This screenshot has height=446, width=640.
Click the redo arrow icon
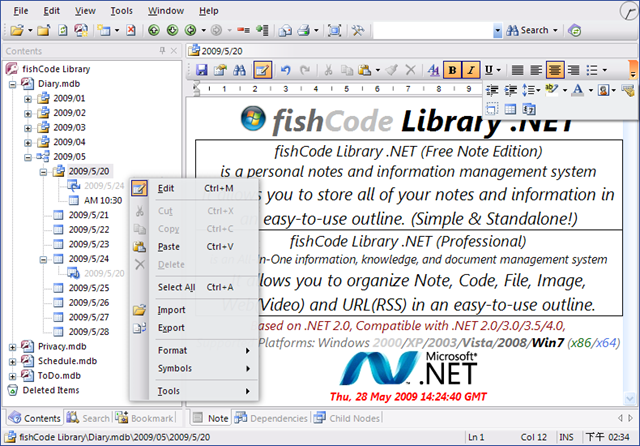tap(305, 70)
